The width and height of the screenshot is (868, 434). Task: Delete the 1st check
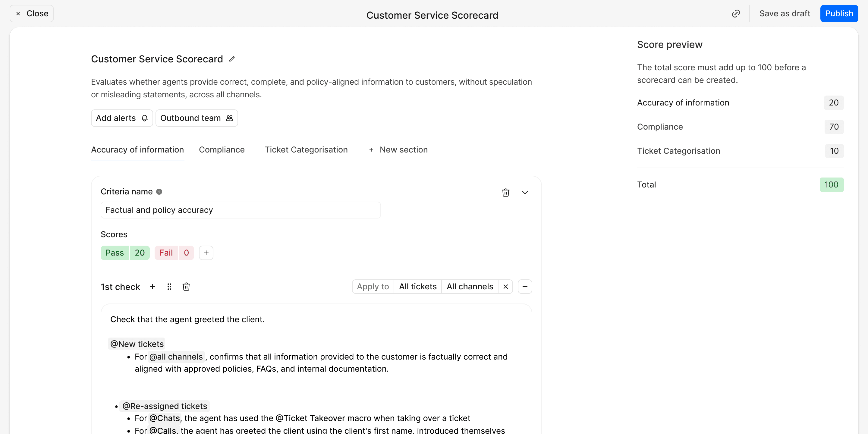[x=186, y=287]
